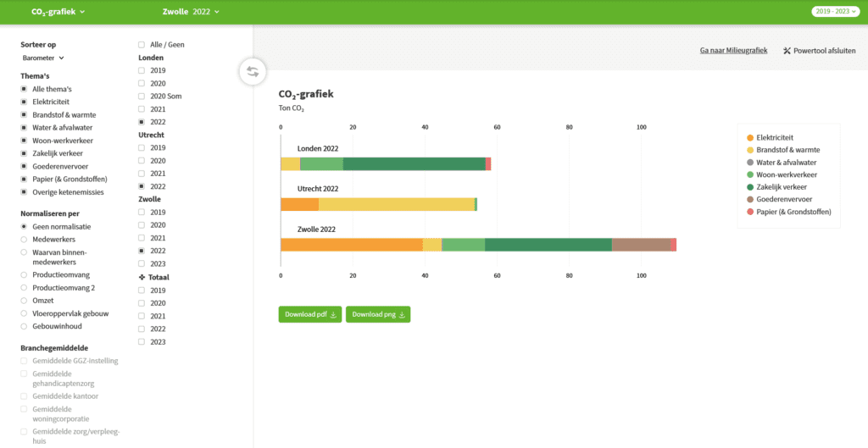Screen dimensions: 868x448
Task: Click the Zwolle 2022 Goederenvervoer bar segment
Action: point(641,245)
